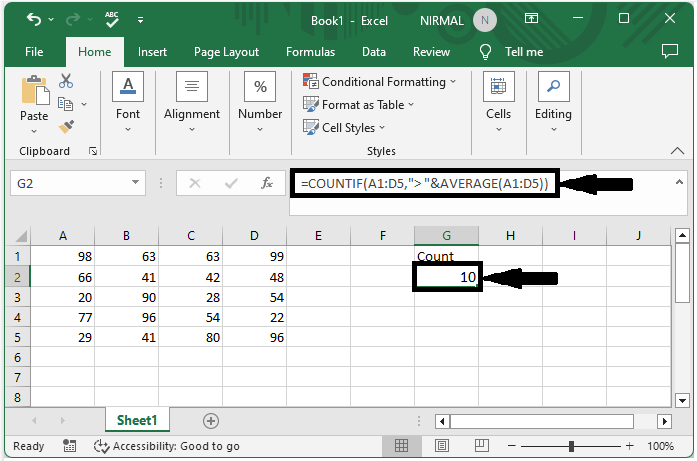Viewport: 697px width, 461px height.
Task: Open Ribbon Display Options icon
Action: 531,18
